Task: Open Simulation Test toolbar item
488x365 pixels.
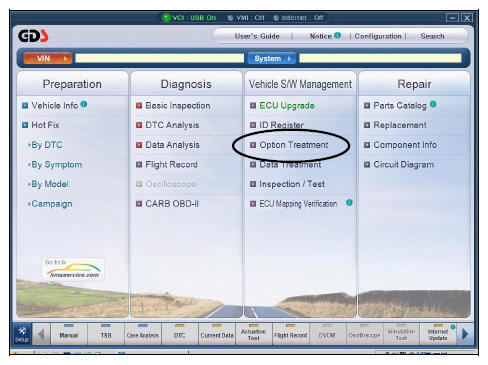Action: tap(401, 334)
